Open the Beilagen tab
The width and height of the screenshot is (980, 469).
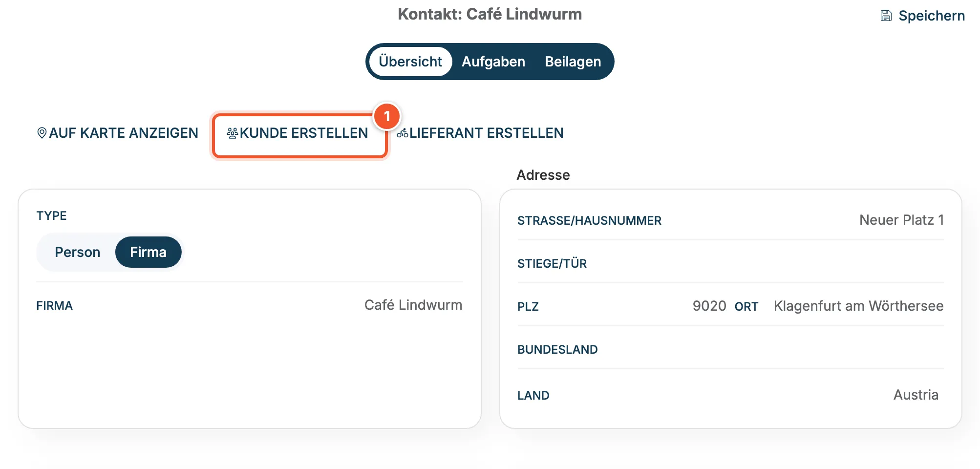click(x=573, y=62)
